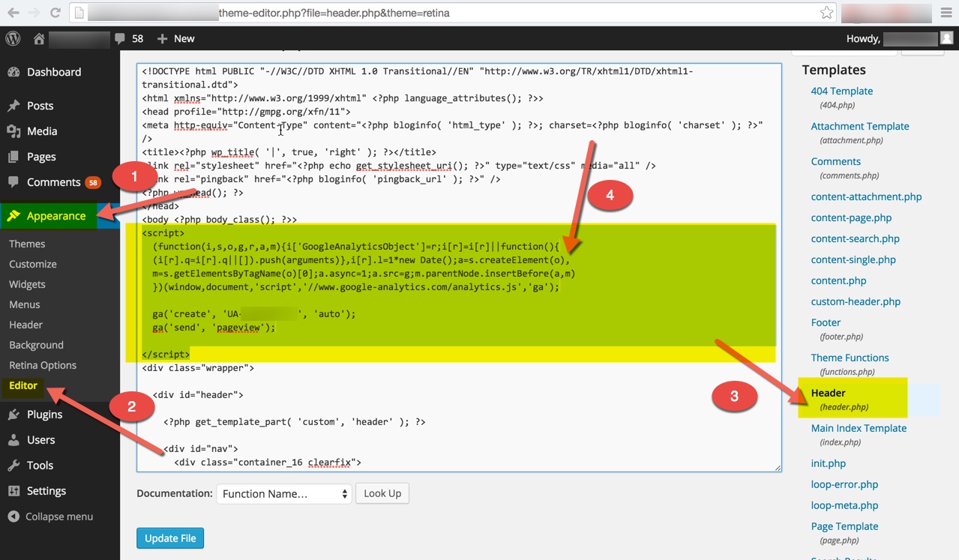Open Background under Appearance

(36, 345)
